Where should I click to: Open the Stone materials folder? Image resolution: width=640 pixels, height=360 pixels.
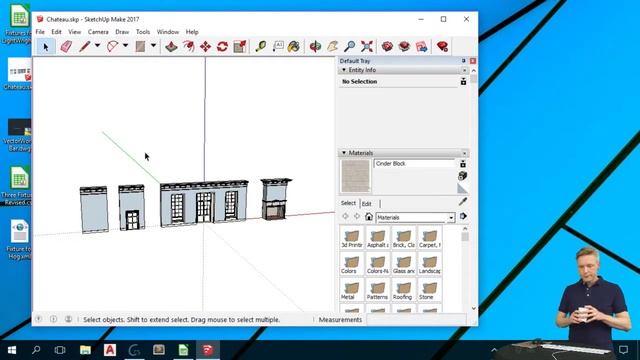coord(430,291)
